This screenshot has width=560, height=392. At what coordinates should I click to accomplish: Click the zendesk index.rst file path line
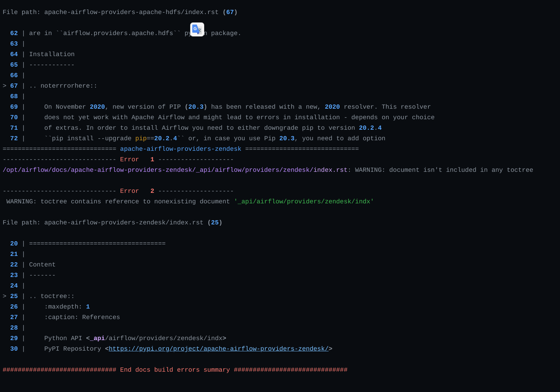point(112,222)
